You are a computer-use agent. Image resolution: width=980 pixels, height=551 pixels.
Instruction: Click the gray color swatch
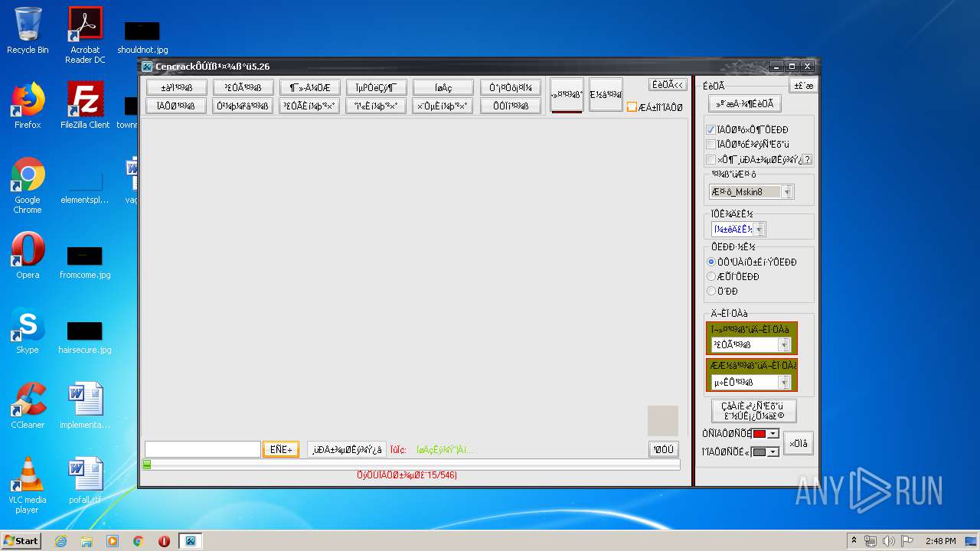coord(759,452)
